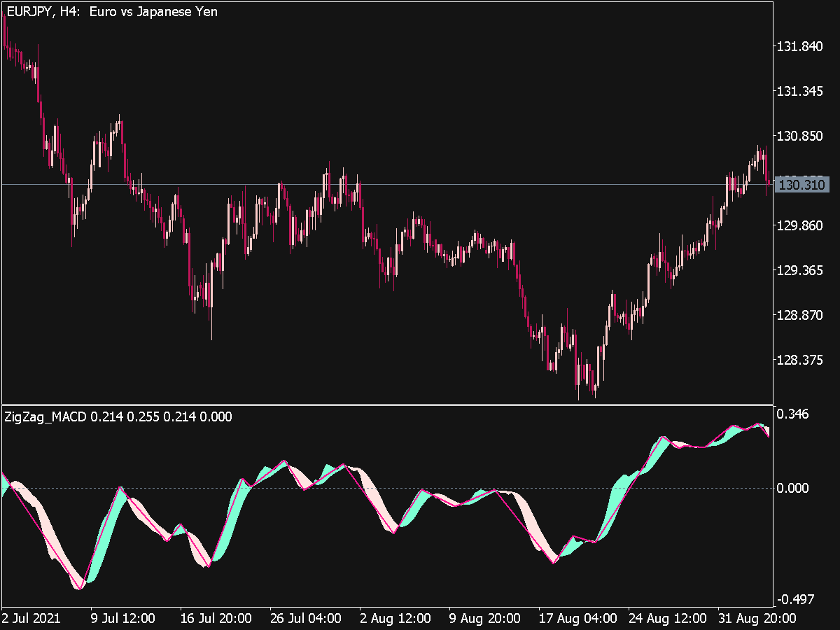
Task: Select the 16 Jul 20:00 time label
Action: [216, 619]
